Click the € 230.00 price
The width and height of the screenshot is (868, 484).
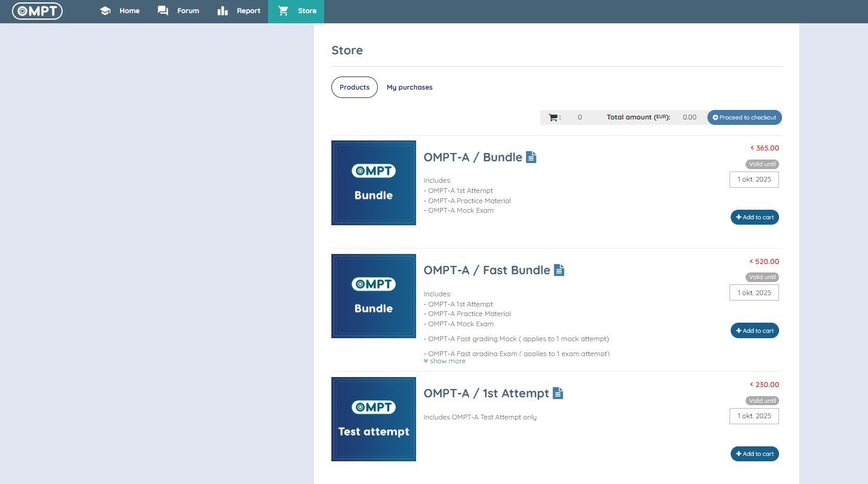click(x=765, y=385)
